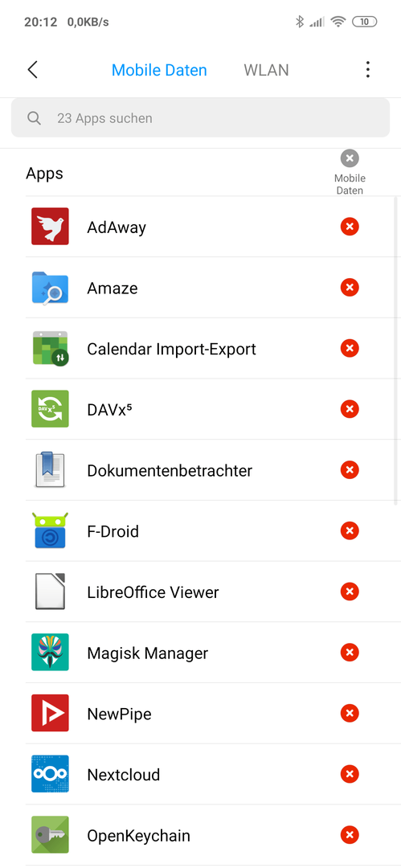The image size is (401, 868).
Task: Focus the 23 Apps suchen search field
Action: (201, 118)
